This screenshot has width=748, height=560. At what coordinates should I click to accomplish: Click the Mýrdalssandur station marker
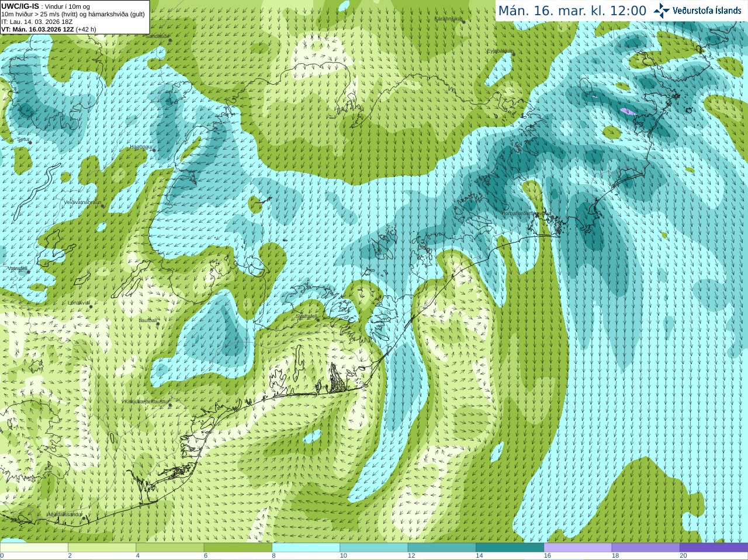click(x=84, y=518)
